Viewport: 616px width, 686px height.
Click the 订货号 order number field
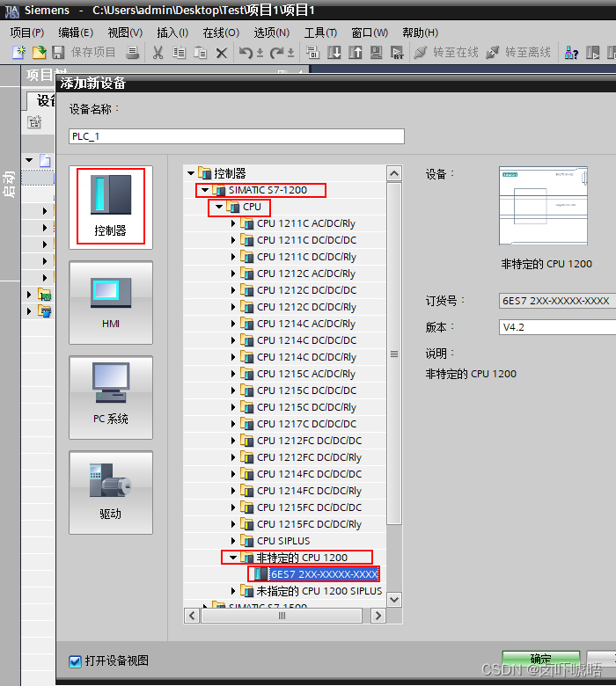557,301
